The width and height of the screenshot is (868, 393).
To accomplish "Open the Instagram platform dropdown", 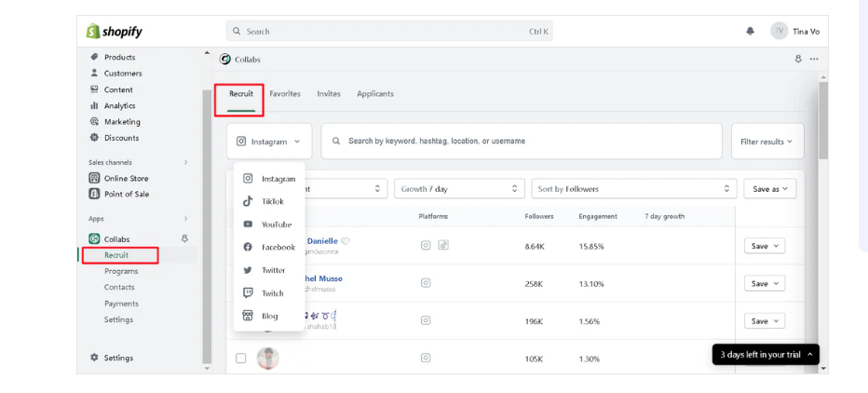I will coord(269,142).
